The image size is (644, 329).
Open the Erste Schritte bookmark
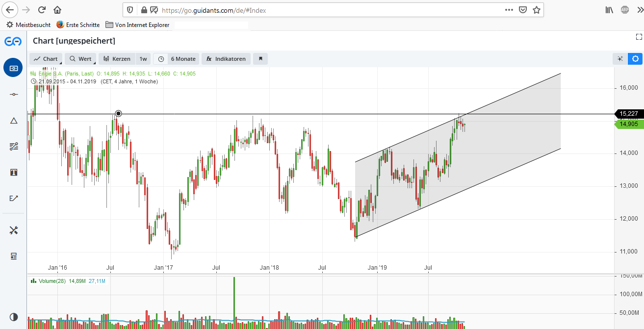tap(78, 25)
